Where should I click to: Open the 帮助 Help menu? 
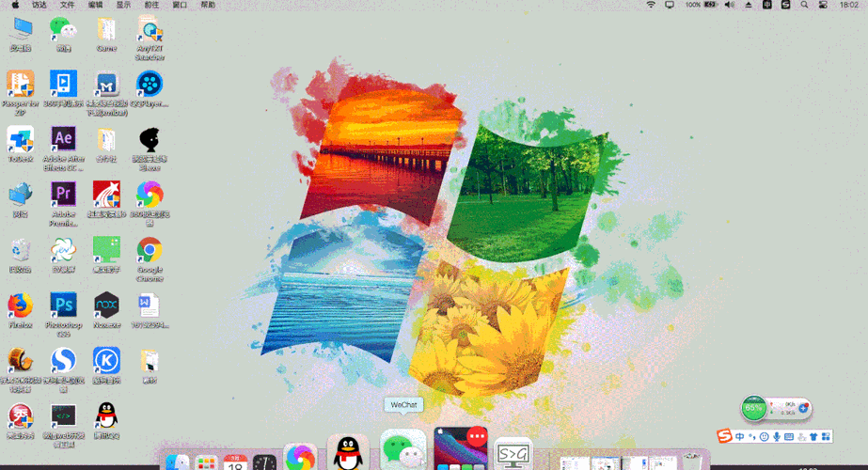[x=208, y=5]
